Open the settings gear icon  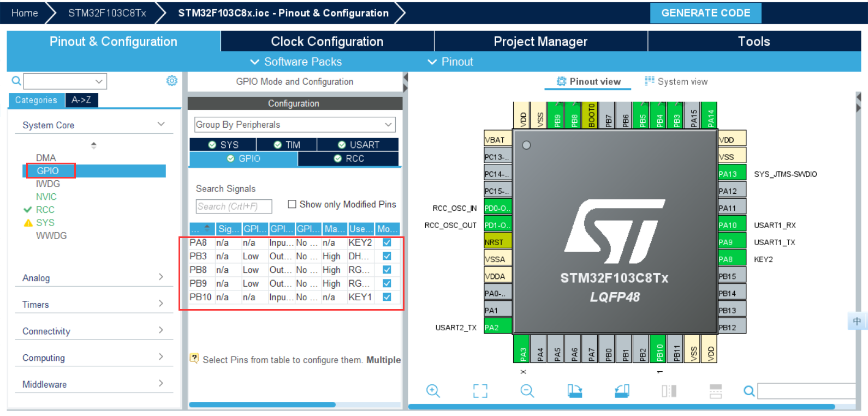[172, 81]
